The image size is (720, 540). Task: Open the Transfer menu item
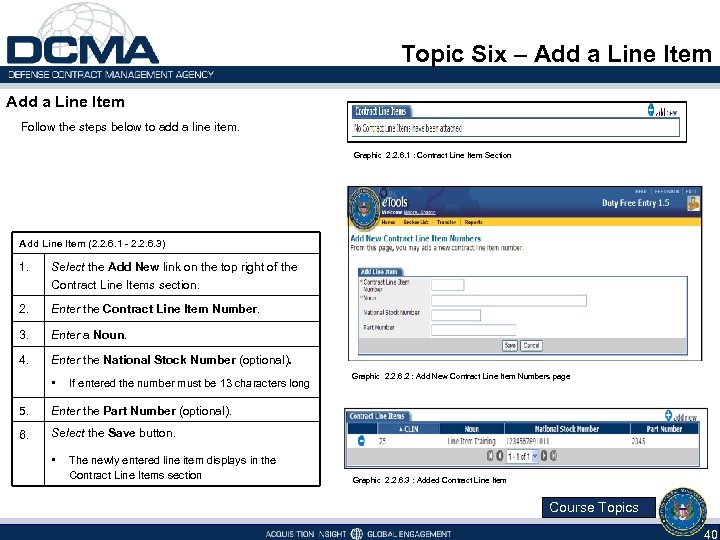446,222
